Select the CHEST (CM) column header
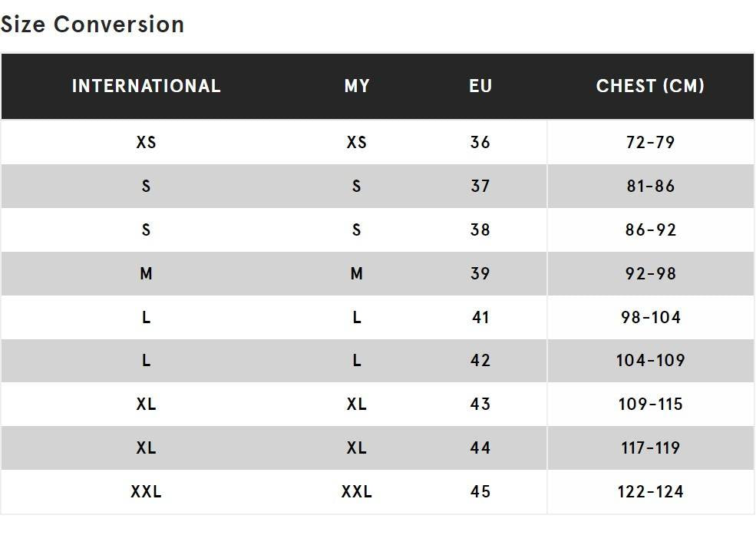The image size is (756, 545). (650, 86)
